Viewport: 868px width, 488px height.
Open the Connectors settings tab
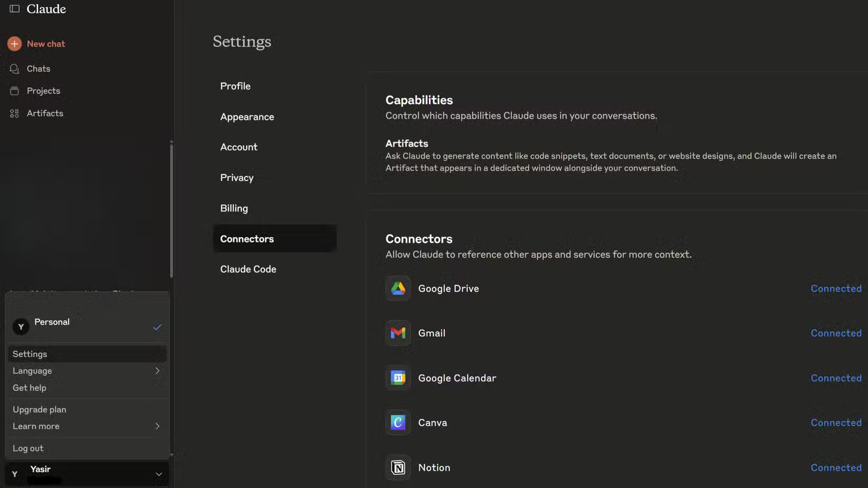[247, 238]
